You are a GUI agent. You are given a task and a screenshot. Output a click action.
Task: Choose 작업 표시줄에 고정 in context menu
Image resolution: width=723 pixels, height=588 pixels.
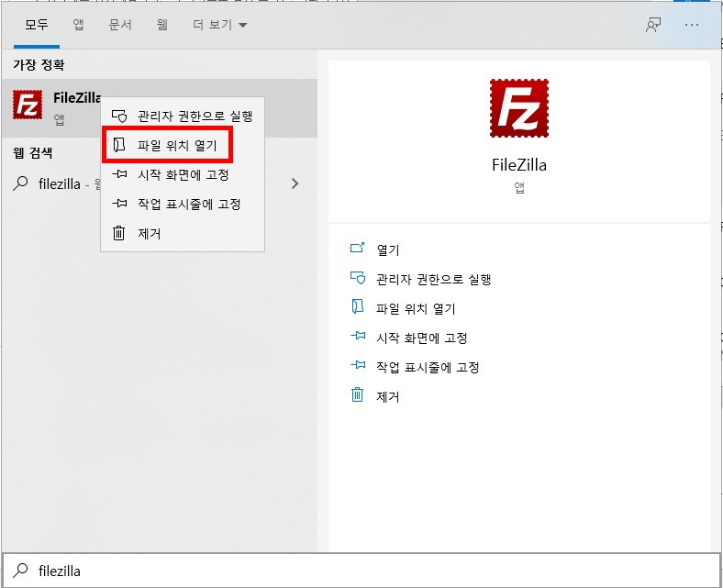tap(183, 205)
